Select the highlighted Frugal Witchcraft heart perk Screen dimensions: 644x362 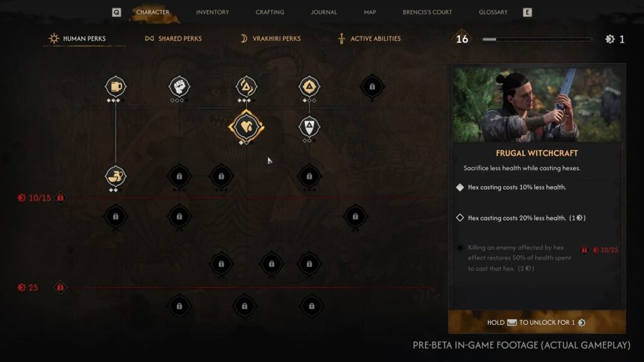(x=246, y=126)
